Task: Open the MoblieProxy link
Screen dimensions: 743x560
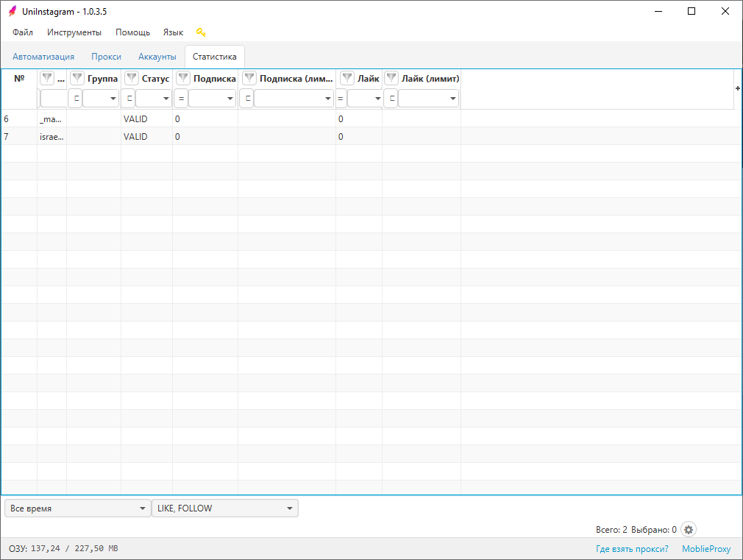Action: [706, 549]
